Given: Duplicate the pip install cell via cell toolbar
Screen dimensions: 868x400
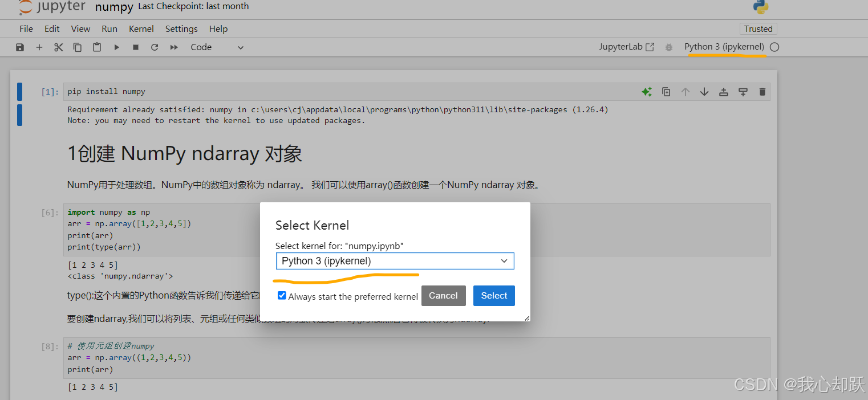Looking at the screenshot, I should 666,92.
